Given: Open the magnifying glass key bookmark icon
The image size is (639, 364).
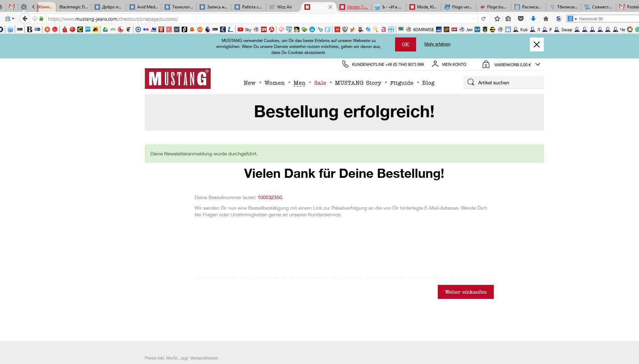Looking at the screenshot, I should tap(375, 29).
